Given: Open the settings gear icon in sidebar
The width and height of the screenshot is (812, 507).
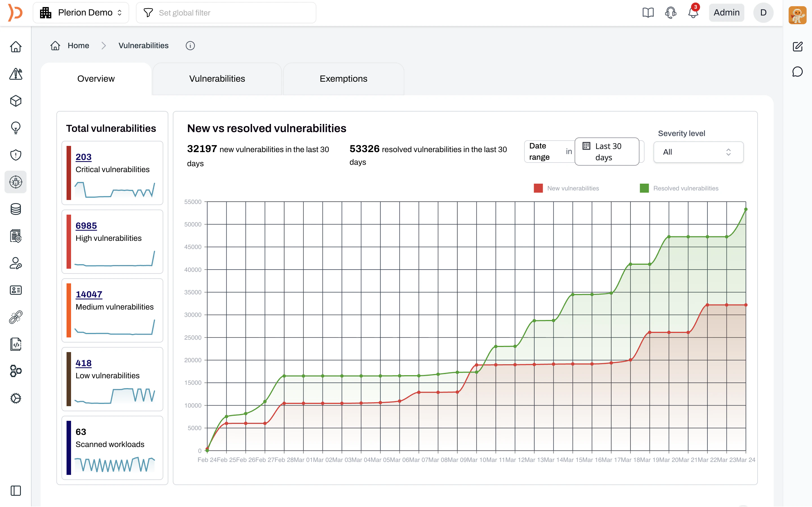Looking at the screenshot, I should (16, 398).
